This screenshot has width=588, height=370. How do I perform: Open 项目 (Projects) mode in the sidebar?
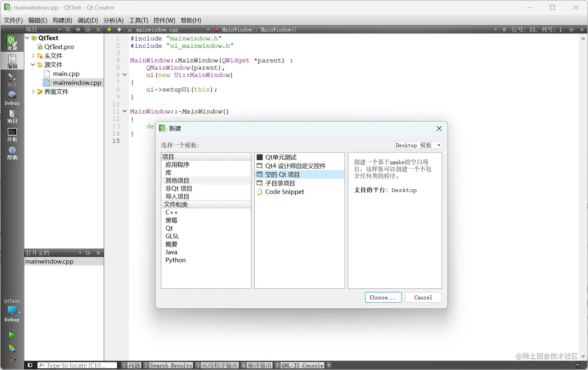(12, 117)
